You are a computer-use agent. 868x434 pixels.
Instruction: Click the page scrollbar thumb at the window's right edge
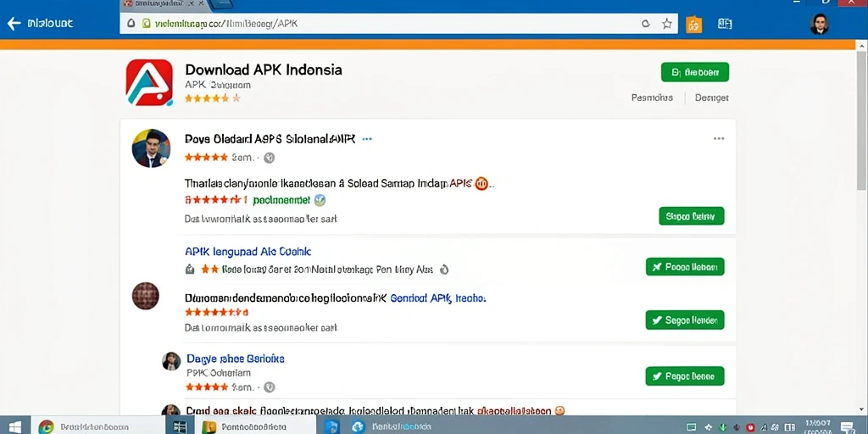pos(862,121)
